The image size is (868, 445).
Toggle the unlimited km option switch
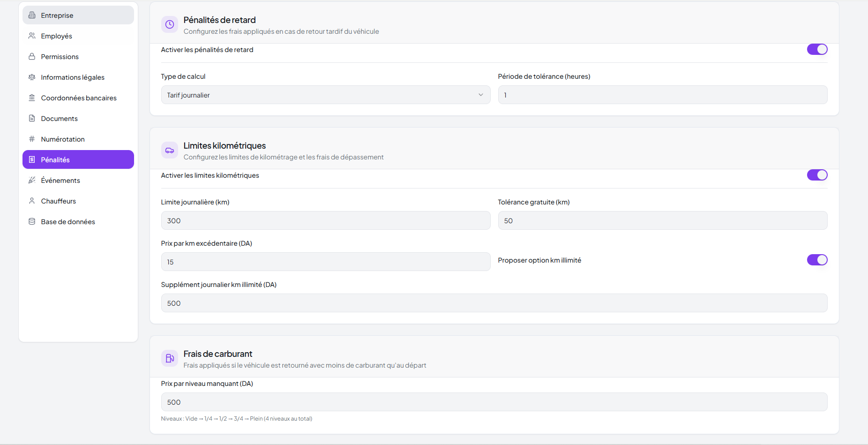click(817, 260)
